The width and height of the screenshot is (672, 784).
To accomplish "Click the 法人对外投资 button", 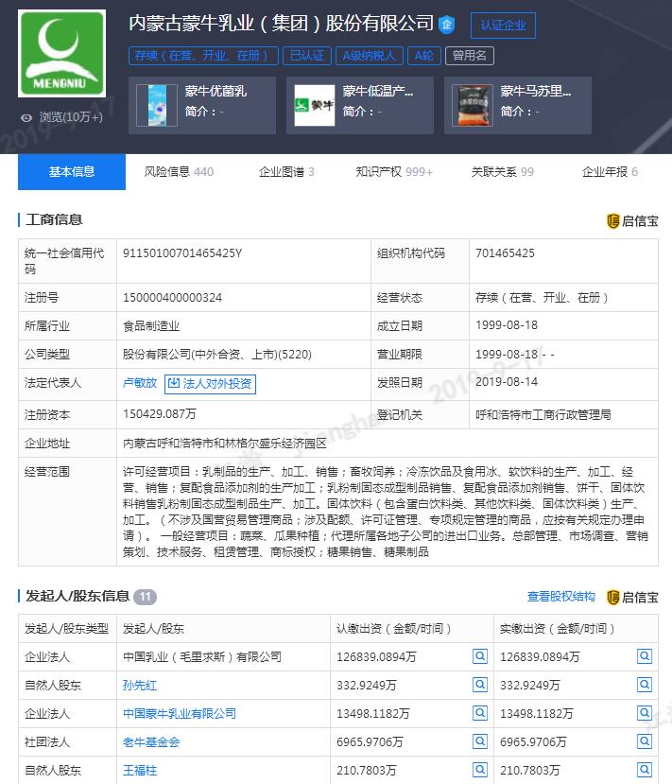I will pos(210,384).
